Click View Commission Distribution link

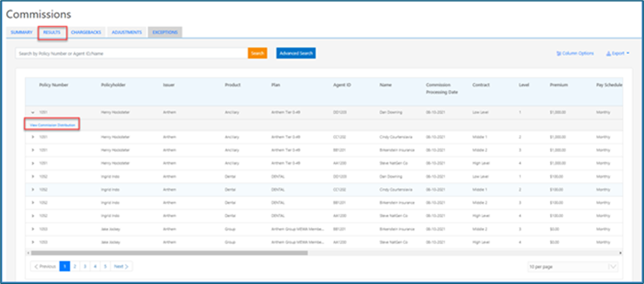[52, 124]
